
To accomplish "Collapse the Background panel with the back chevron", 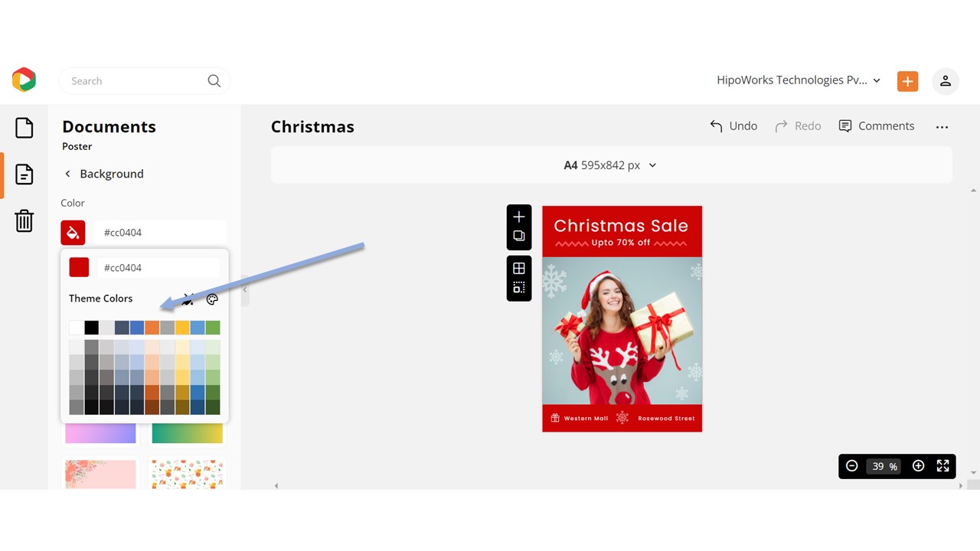I will pyautogui.click(x=67, y=174).
